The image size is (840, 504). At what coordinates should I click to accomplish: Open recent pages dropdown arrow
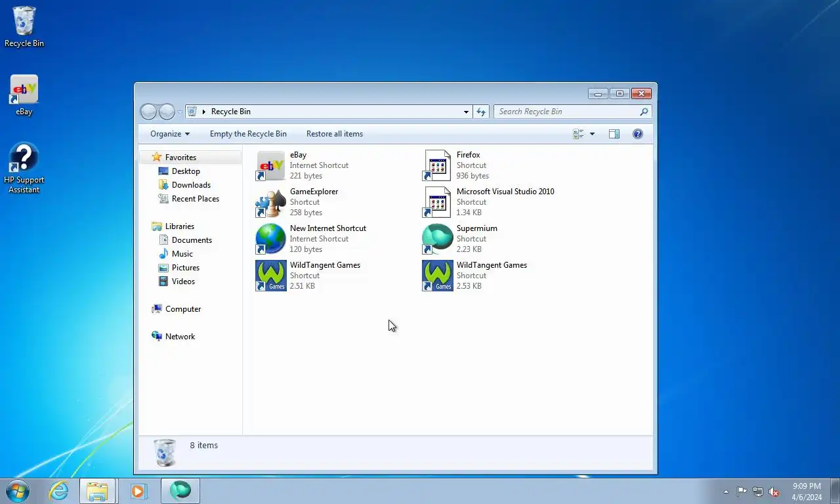click(180, 112)
